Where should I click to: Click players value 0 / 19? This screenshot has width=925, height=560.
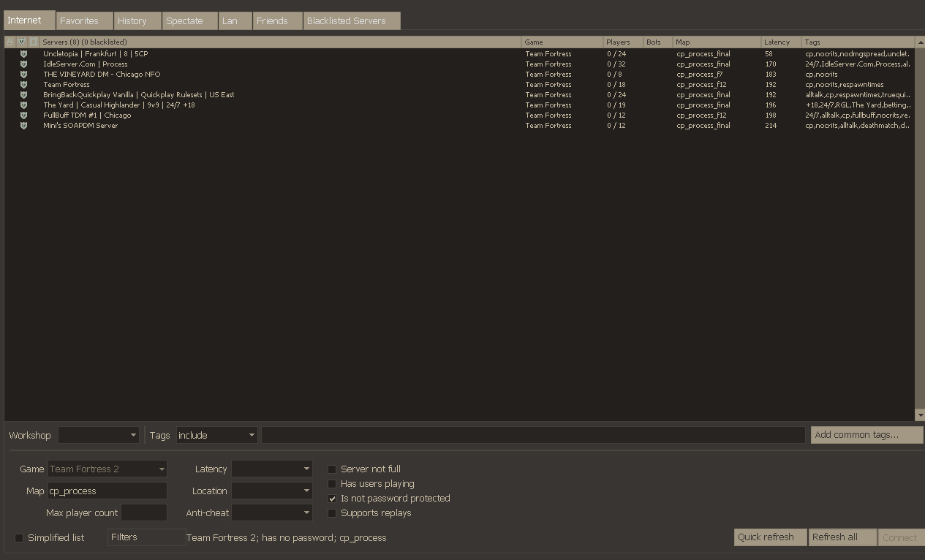[616, 105]
